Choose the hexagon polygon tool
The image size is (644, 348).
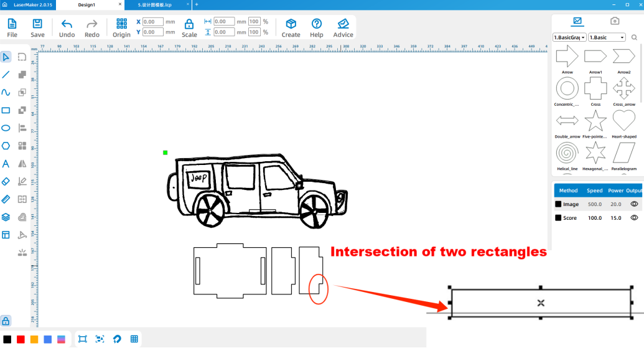[6, 146]
